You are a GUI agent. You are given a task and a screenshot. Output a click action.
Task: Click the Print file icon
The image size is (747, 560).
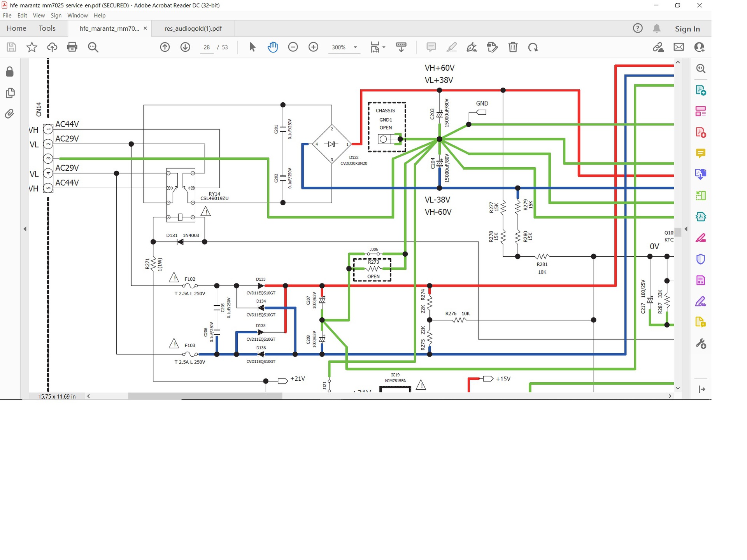[x=72, y=47]
